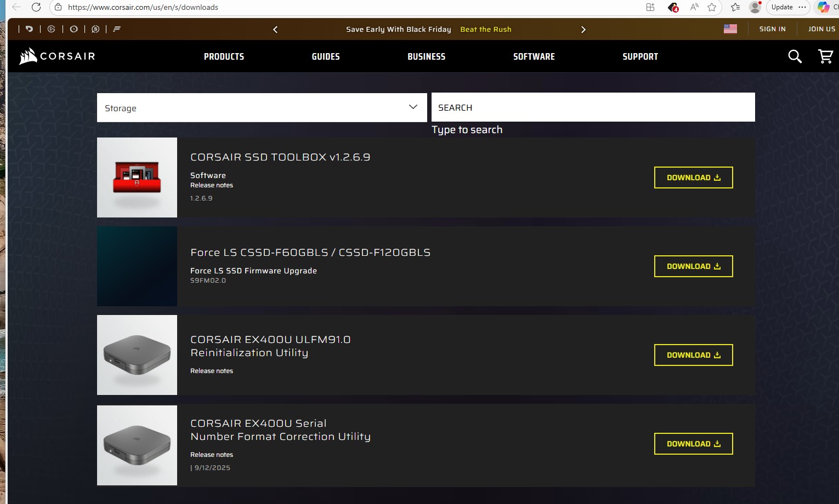Click the 9/12/2025 date text
839x504 pixels.
pyautogui.click(x=212, y=468)
